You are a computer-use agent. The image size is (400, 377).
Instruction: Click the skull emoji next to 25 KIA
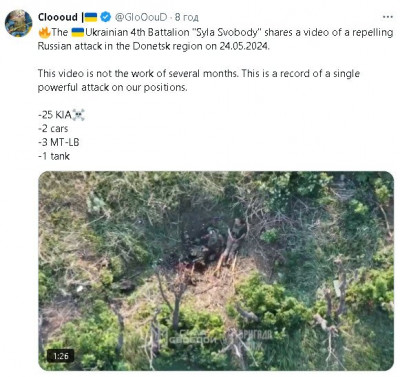(x=78, y=115)
